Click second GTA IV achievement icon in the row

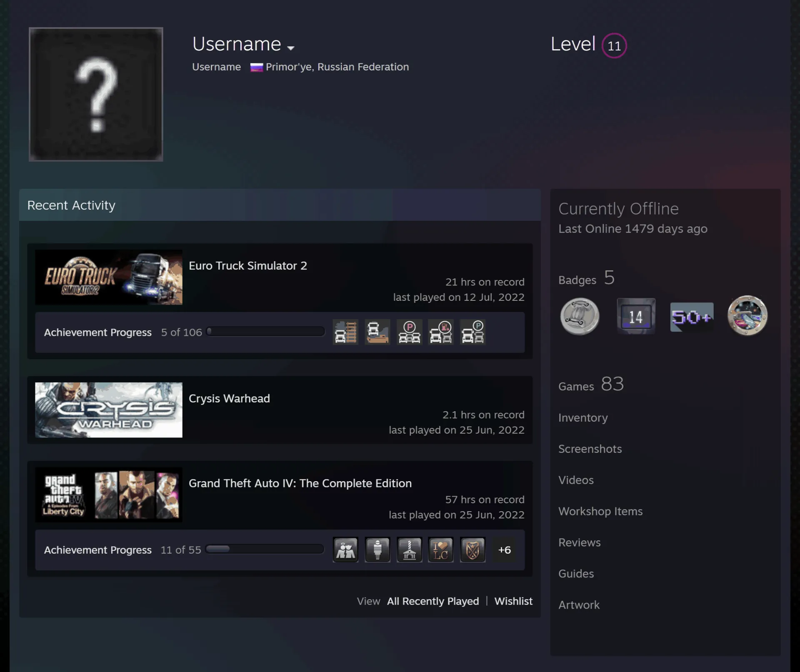point(377,550)
